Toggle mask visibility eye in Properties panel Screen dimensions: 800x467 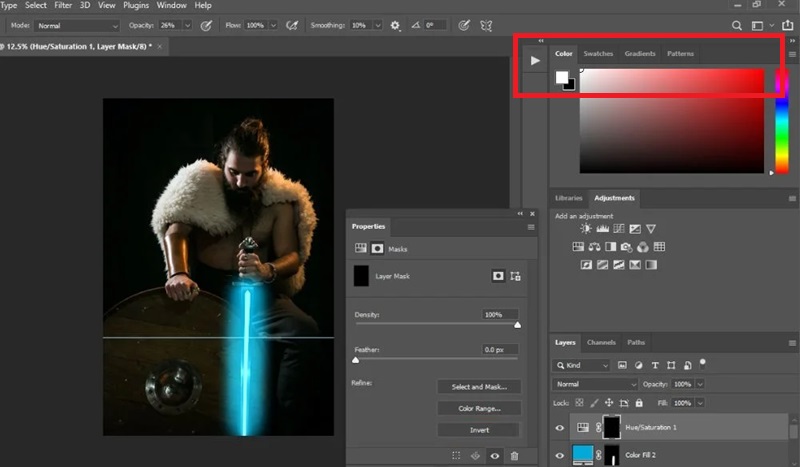click(x=495, y=456)
